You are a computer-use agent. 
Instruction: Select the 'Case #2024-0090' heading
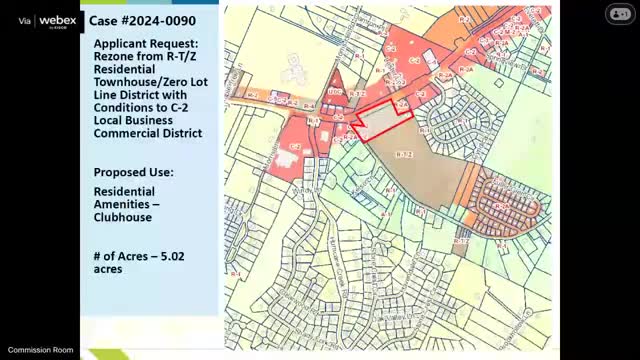point(142,21)
